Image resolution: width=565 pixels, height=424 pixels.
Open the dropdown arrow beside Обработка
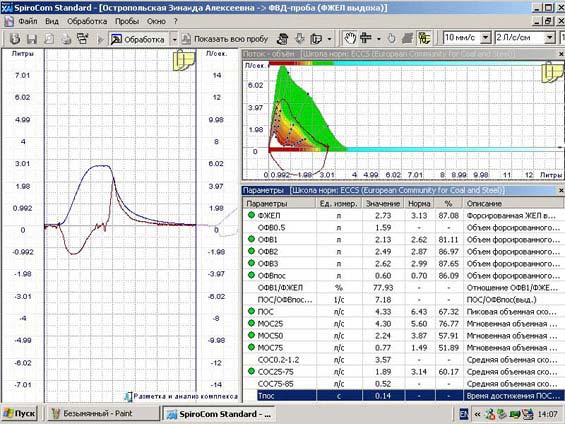click(174, 39)
